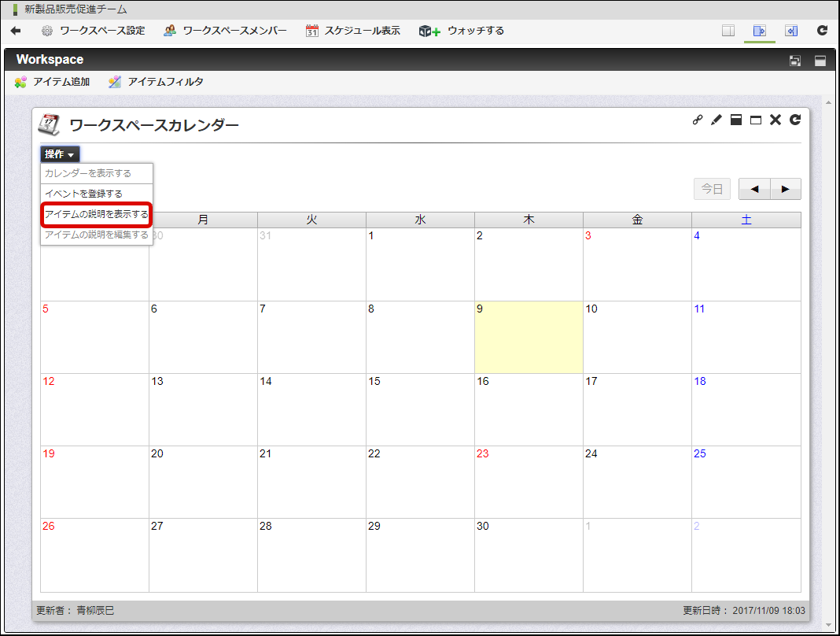The image size is (840, 636).
Task: Click the ワークスペースカレンダー title text
Action: (154, 125)
